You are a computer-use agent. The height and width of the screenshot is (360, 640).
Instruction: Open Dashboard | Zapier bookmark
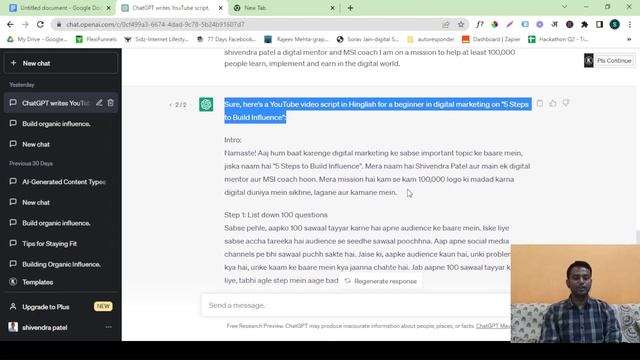pos(491,39)
